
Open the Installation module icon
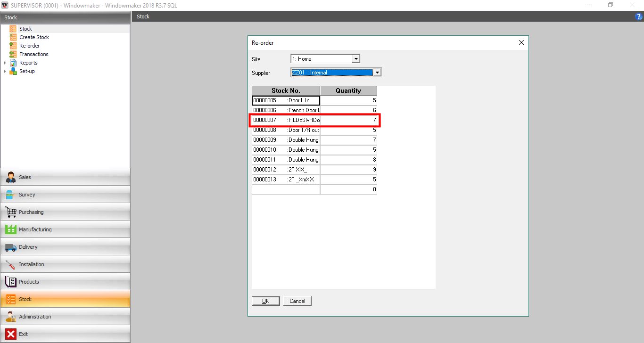[x=10, y=264]
